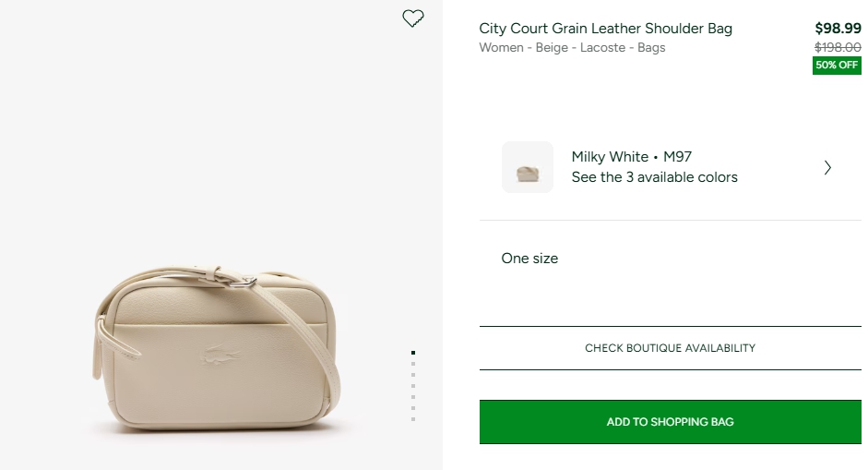868x470 pixels.
Task: Switch to the fourth image dot
Action: coord(413,386)
